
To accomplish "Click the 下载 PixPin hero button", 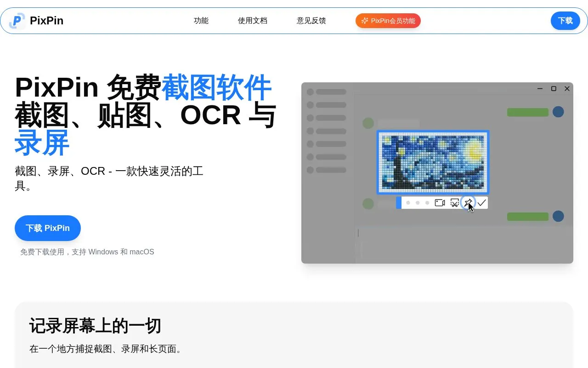I will 48,228.
